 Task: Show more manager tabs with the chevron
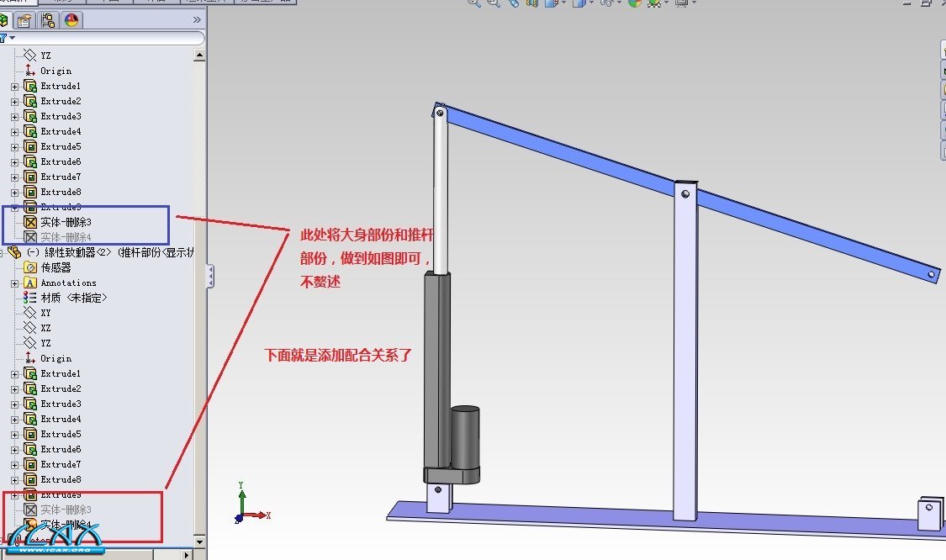[x=197, y=20]
